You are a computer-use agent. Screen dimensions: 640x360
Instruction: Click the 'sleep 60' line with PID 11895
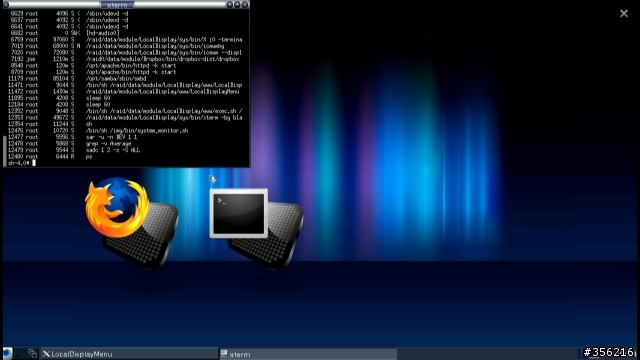point(59,98)
